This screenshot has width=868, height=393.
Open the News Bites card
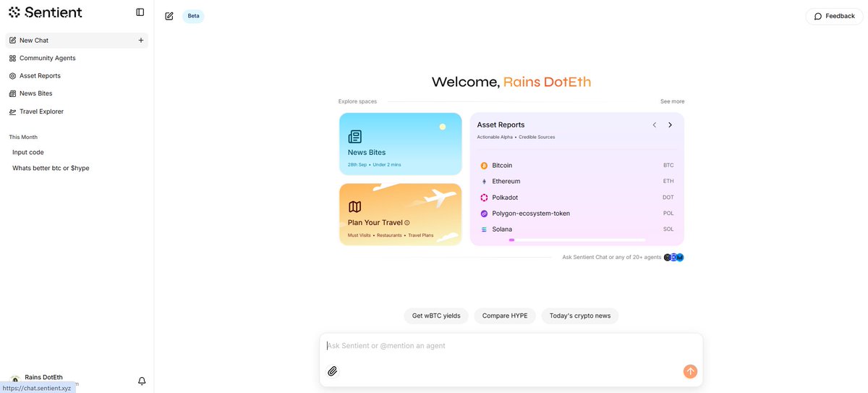(400, 144)
